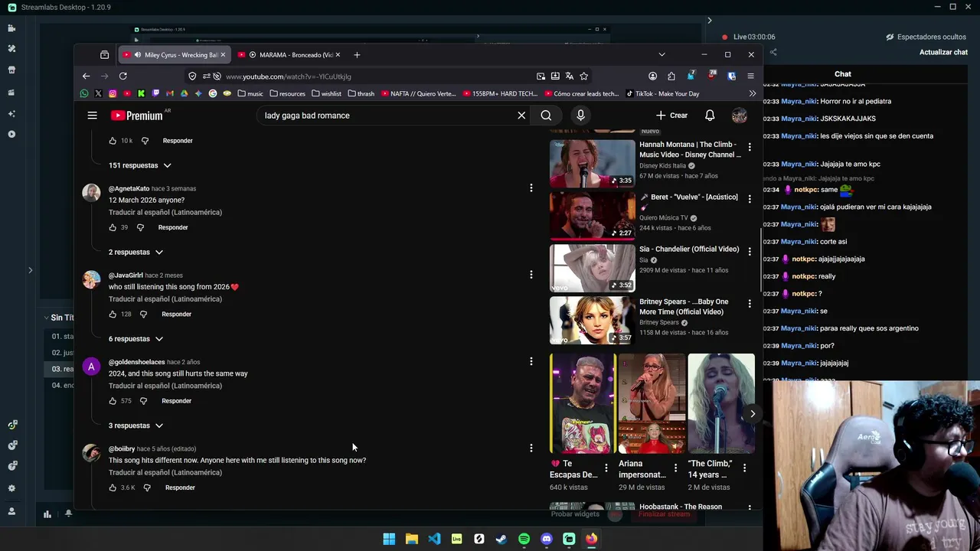Open Streamlabs Editor camera icon
This screenshot has width=980, height=551.
click(11, 28)
